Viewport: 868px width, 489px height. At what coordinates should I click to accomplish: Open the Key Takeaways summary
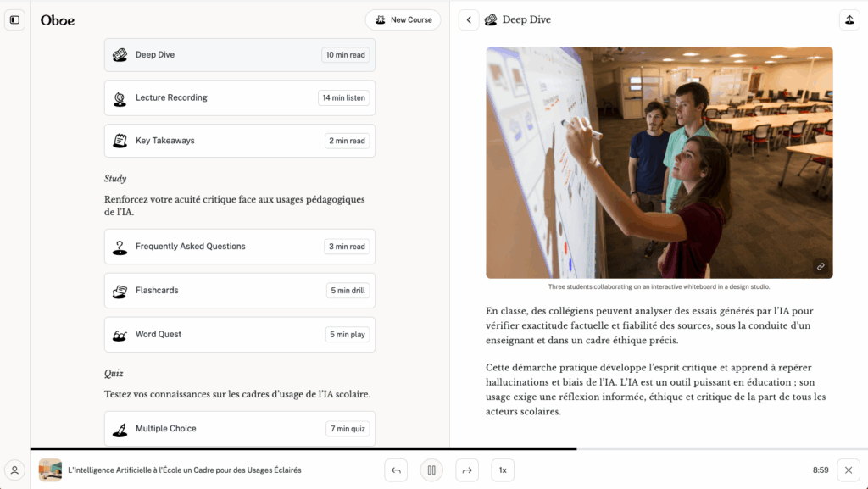(239, 141)
